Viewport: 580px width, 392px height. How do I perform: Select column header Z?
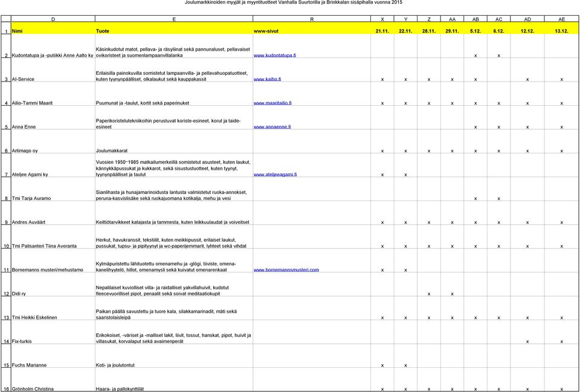click(x=429, y=19)
